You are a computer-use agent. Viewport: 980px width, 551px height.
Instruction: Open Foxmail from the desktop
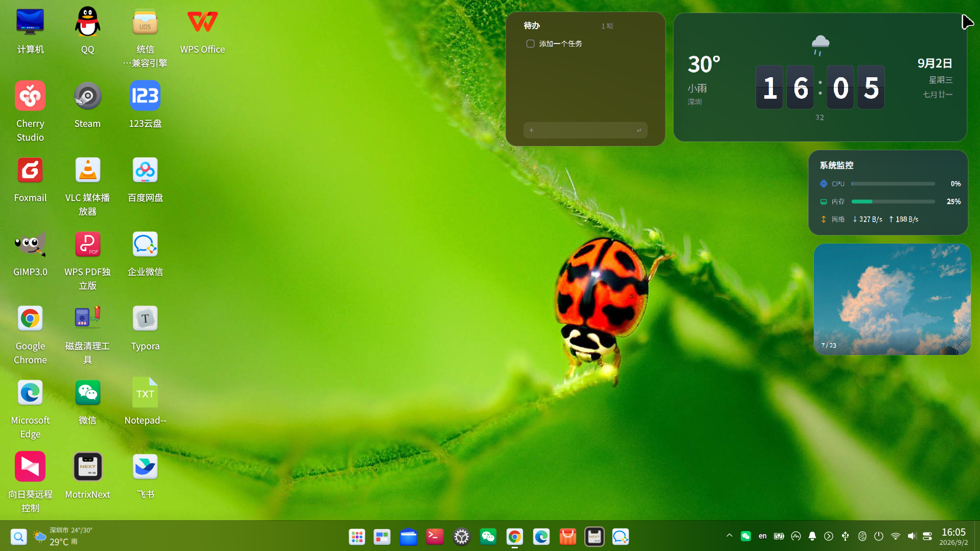click(x=30, y=179)
